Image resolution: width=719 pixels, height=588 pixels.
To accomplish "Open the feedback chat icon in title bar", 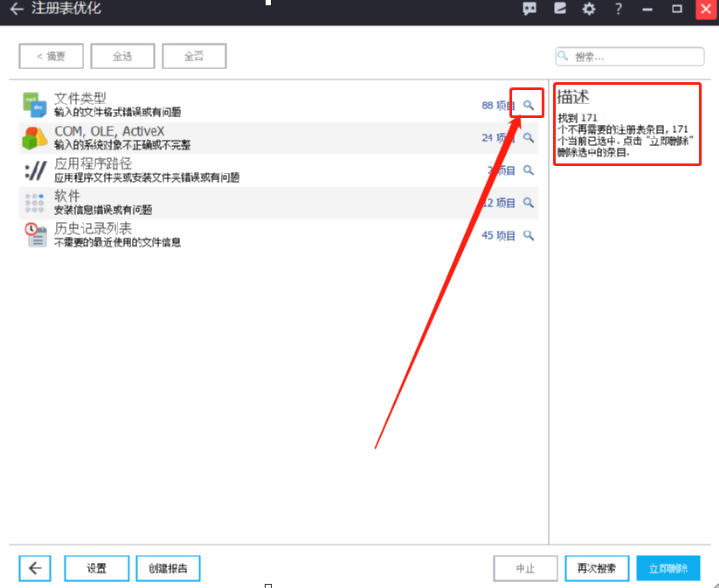I will (530, 9).
